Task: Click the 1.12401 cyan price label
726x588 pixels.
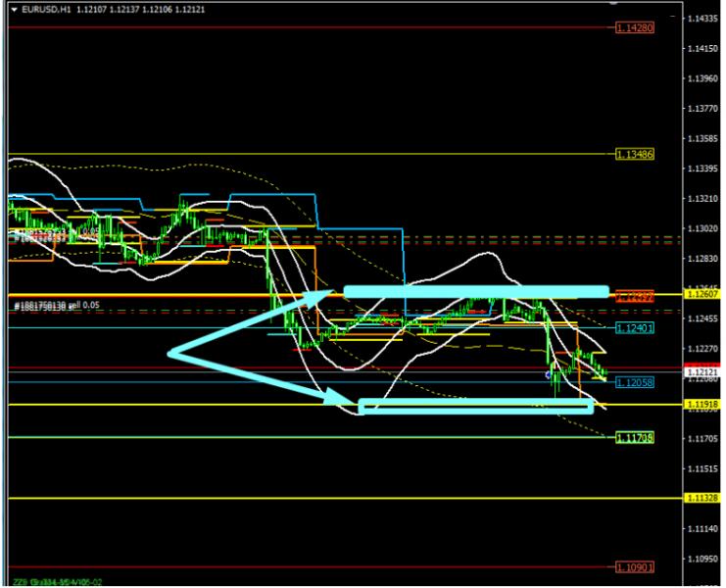Action: (635, 327)
